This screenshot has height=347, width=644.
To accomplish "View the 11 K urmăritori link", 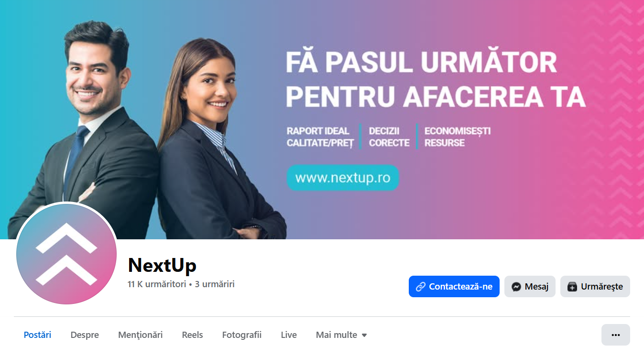I will click(x=157, y=284).
